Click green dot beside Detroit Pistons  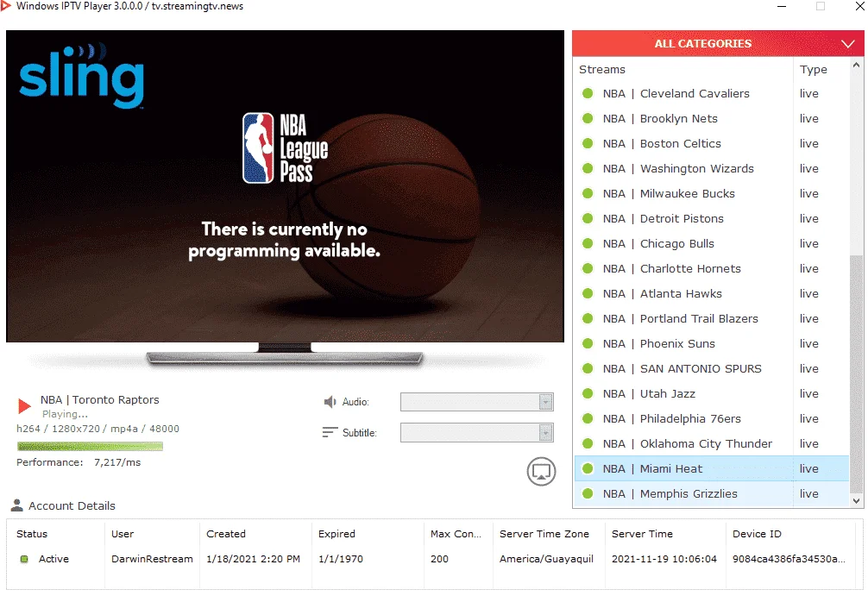click(588, 218)
